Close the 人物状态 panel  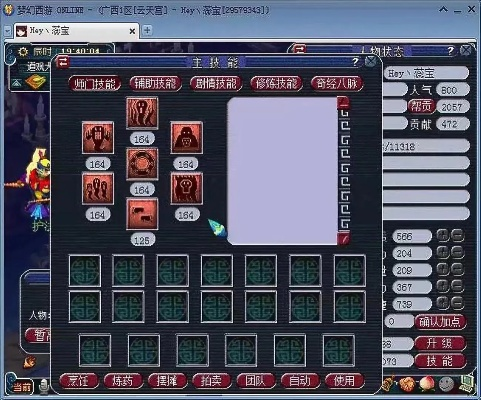[466, 51]
